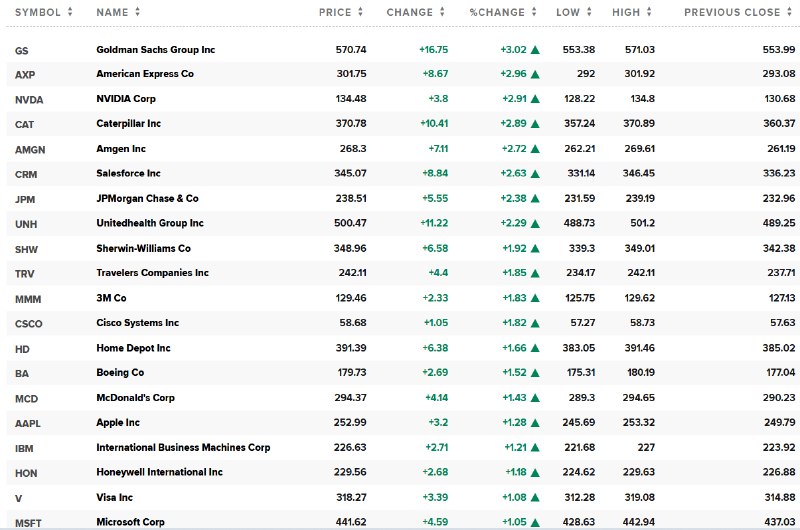Open the HON ticker symbol

(x=26, y=473)
